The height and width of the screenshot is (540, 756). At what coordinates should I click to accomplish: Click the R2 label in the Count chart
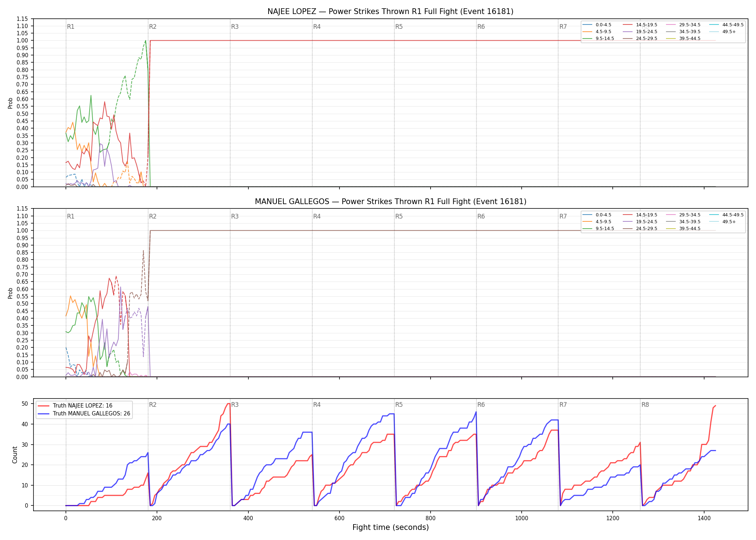pyautogui.click(x=153, y=405)
